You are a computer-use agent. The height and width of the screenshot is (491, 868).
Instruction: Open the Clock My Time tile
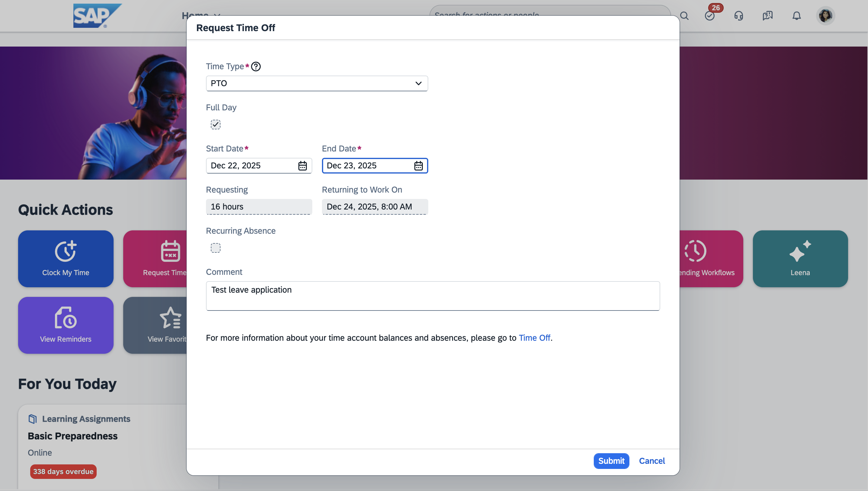(x=66, y=259)
